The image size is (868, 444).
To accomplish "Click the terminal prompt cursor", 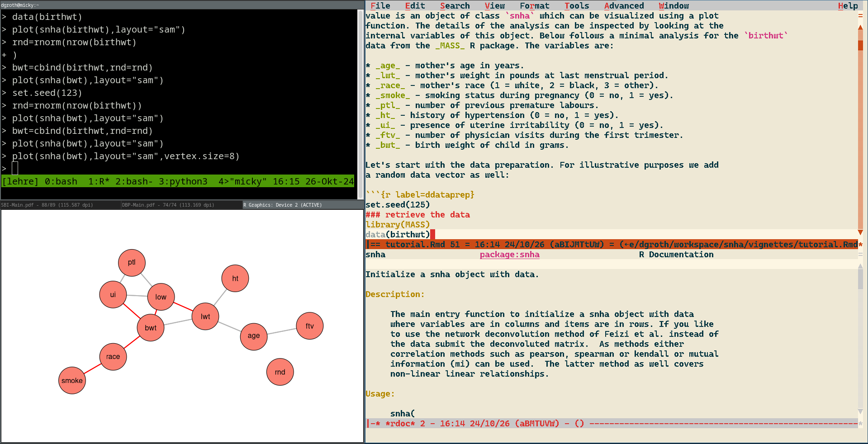I will pyautogui.click(x=15, y=168).
